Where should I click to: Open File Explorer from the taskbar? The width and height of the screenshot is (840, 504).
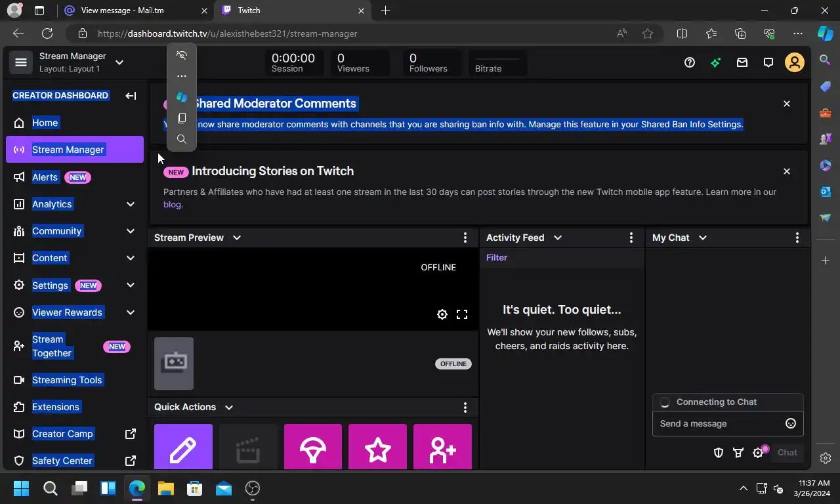pos(165,488)
